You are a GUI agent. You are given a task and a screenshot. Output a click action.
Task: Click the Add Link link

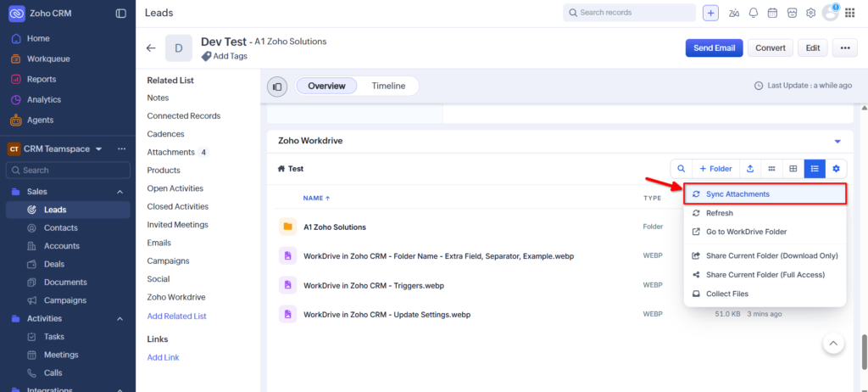click(x=164, y=357)
